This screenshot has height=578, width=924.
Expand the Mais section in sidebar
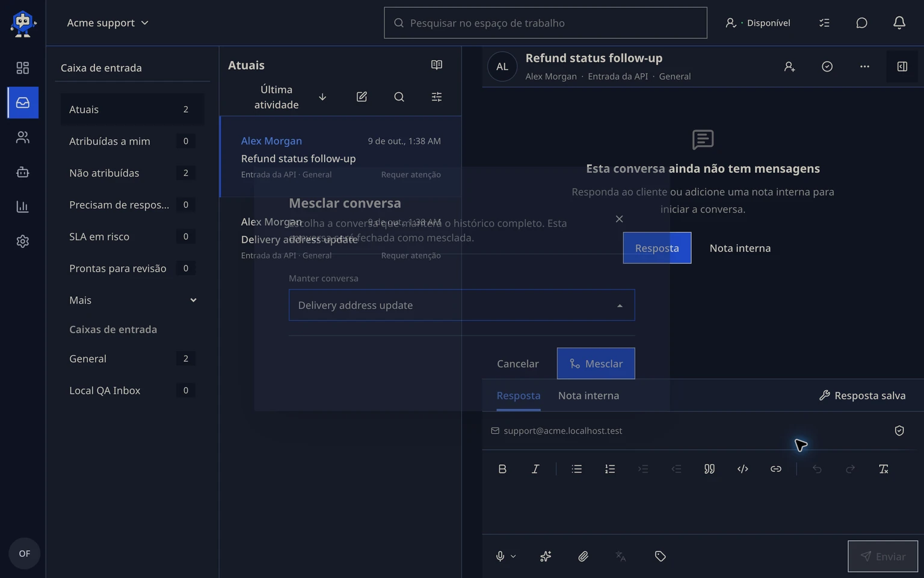(132, 300)
